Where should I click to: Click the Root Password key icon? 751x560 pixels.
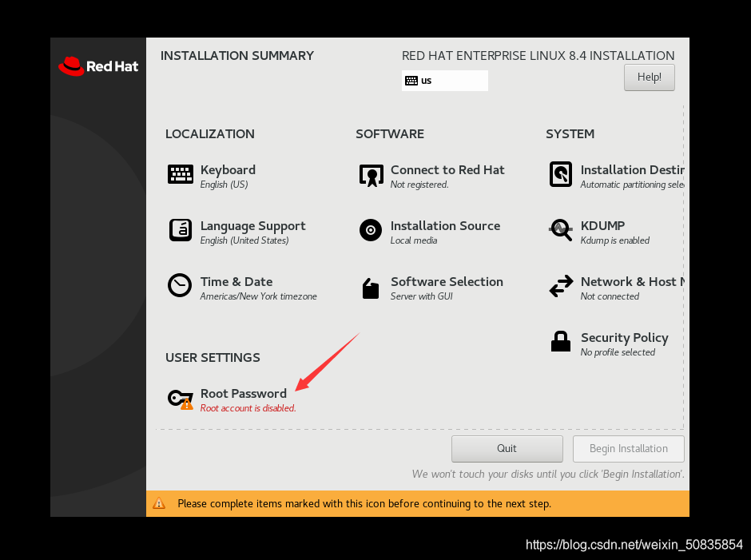(181, 400)
